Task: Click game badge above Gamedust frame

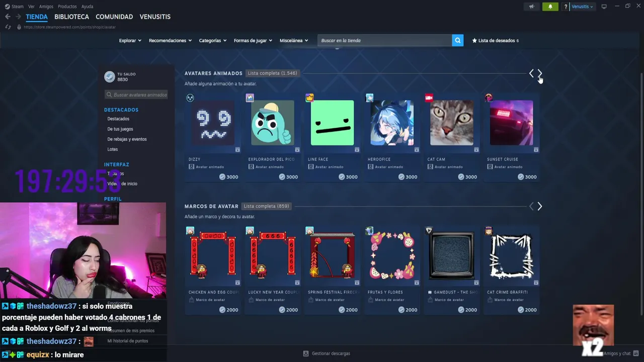Action: coord(429,231)
